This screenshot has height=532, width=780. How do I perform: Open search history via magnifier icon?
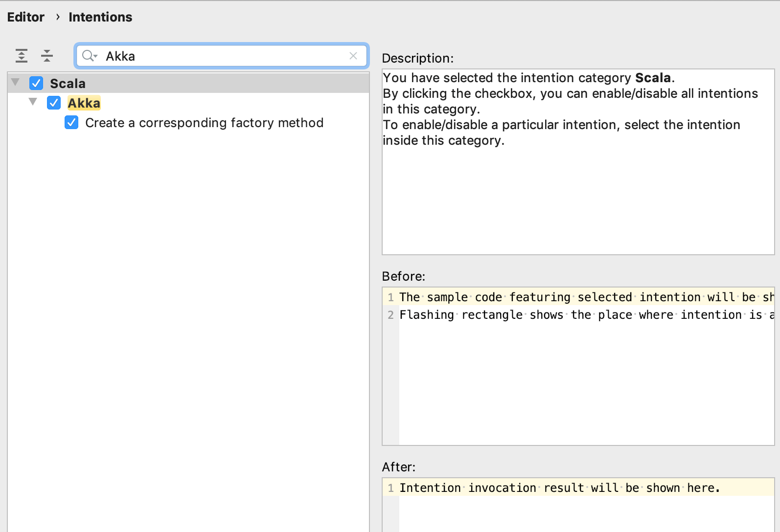point(90,56)
